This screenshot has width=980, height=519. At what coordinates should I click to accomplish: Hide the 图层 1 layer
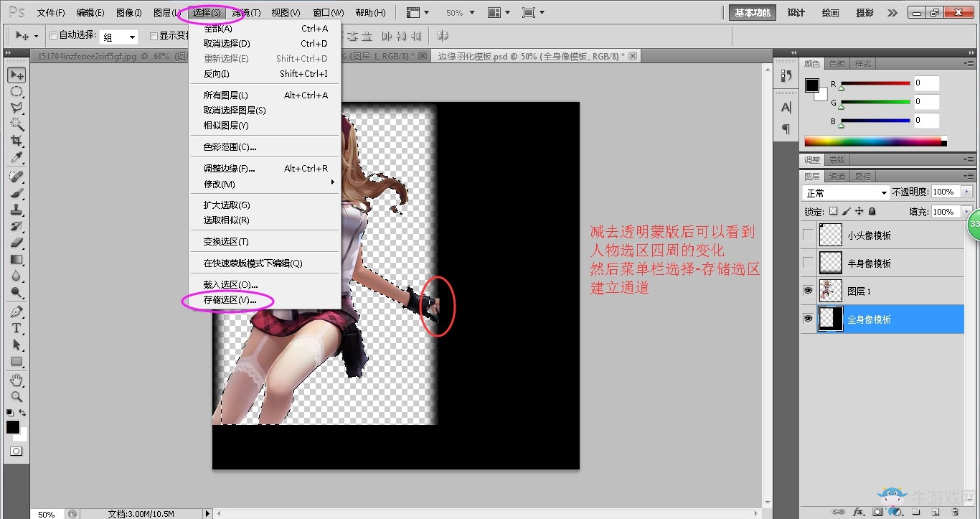click(x=809, y=291)
